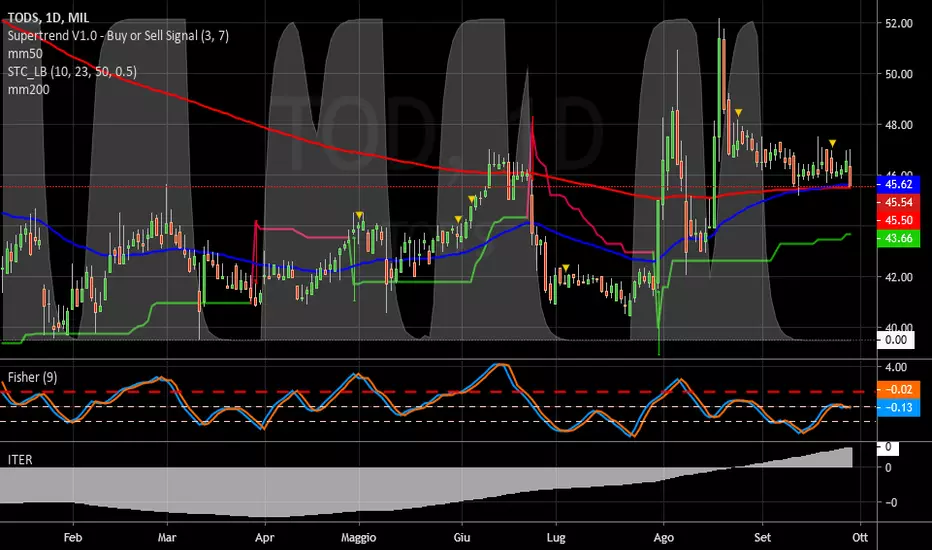This screenshot has height=550, width=932.
Task: Click the white 0.00 STC value tag
Action: click(896, 340)
